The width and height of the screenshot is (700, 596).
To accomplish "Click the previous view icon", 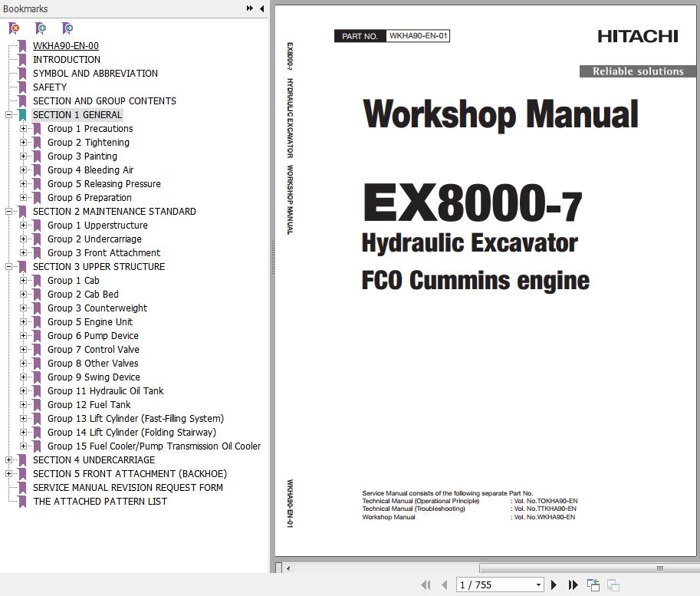I will coord(593,584).
